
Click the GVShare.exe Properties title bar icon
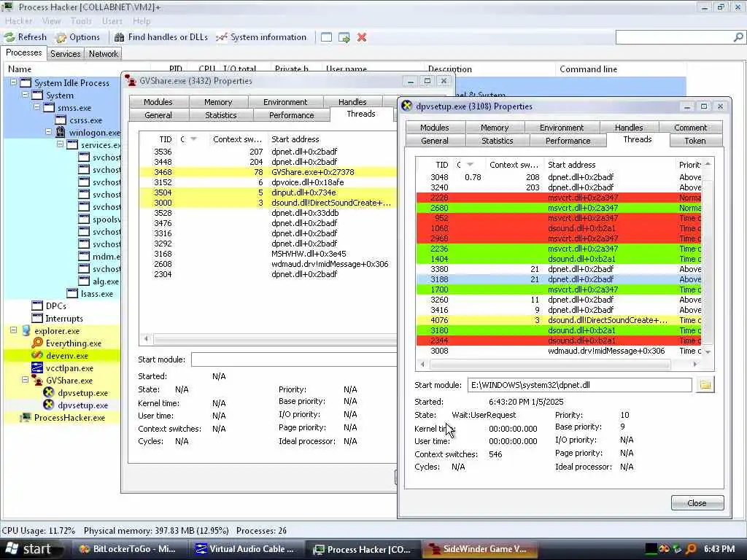tap(131, 81)
